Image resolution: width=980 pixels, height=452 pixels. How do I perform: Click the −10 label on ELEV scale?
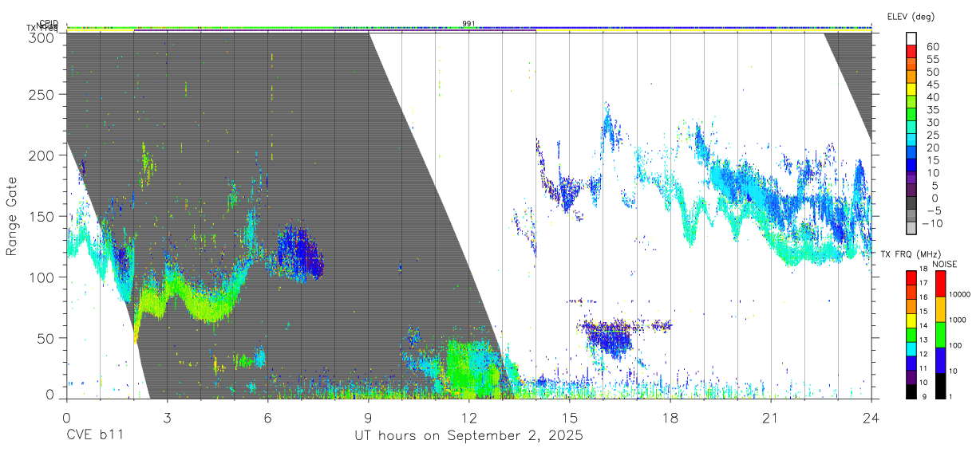932,223
